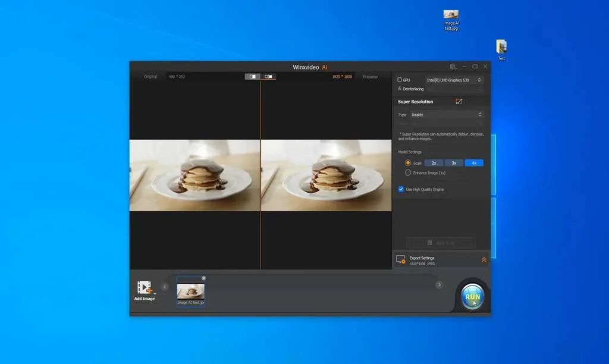Collapse Export Settings with the orange chevron
Screen dimensions: 609x364
tap(484, 259)
